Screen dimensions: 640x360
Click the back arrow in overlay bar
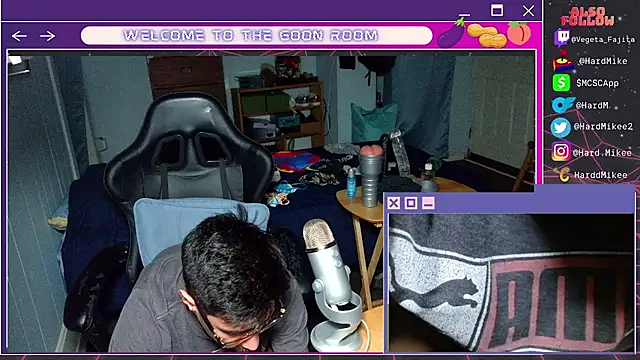pyautogui.click(x=19, y=36)
